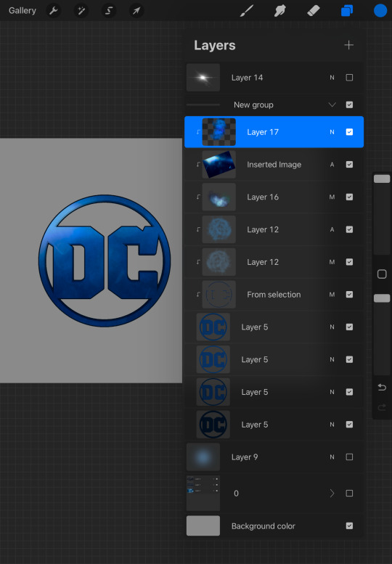Open blend mode M on Layer 16

[332, 197]
